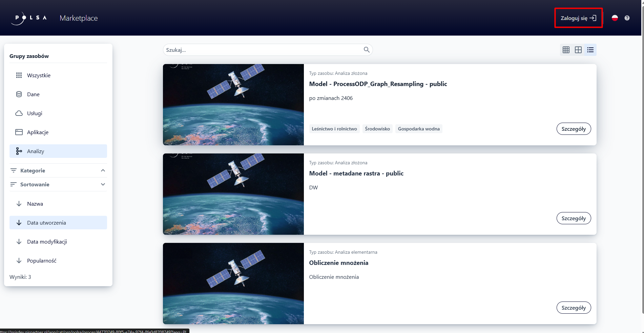Sort by Data utworzenia
Screen dimensions: 644x333
tap(58, 223)
